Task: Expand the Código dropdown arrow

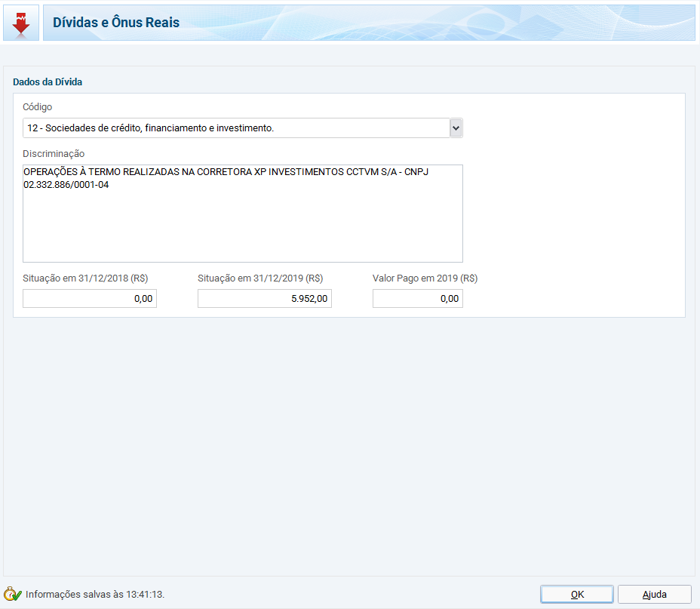Action: pyautogui.click(x=455, y=128)
